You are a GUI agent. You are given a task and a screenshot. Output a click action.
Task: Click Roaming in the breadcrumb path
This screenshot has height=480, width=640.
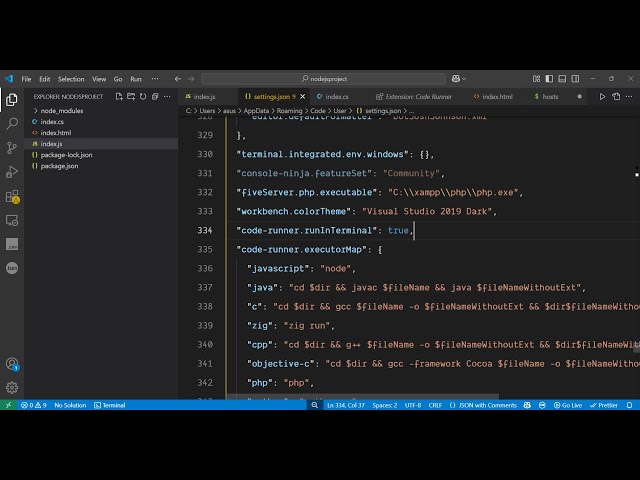[x=289, y=111]
